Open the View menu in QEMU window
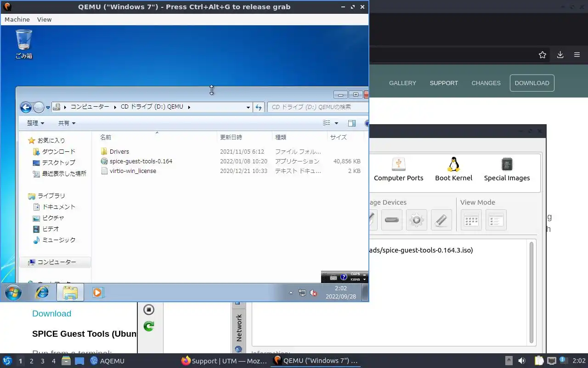 (x=45, y=19)
